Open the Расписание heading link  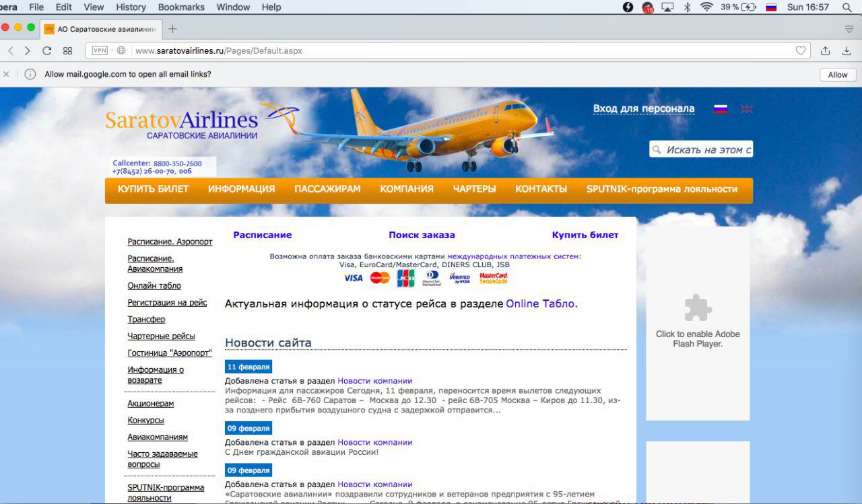click(263, 235)
